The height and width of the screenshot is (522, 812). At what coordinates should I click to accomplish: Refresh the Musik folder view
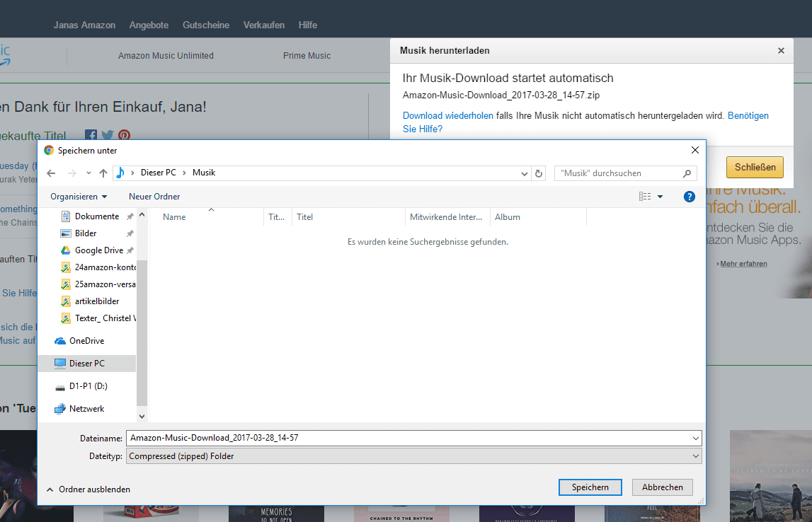point(539,173)
